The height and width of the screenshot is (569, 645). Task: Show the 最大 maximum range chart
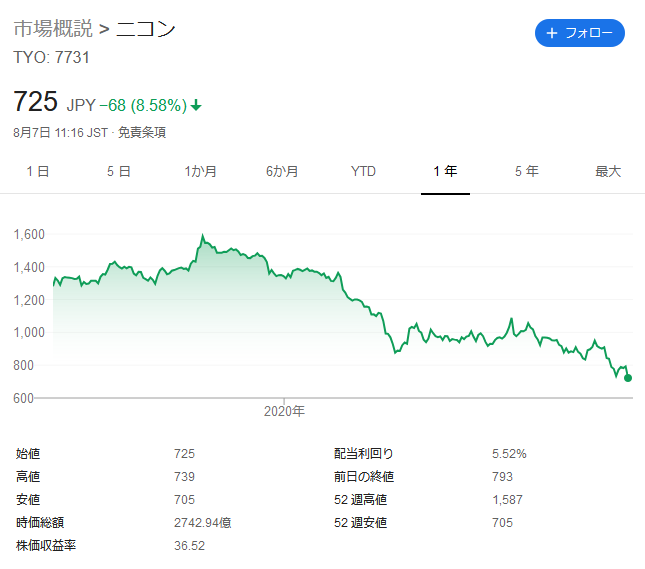[608, 172]
